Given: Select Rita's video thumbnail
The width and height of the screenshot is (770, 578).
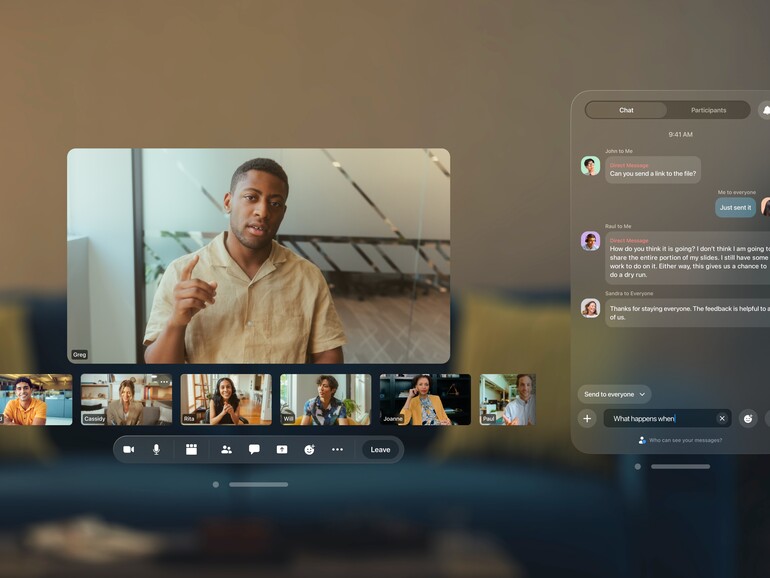Looking at the screenshot, I should [x=226, y=399].
